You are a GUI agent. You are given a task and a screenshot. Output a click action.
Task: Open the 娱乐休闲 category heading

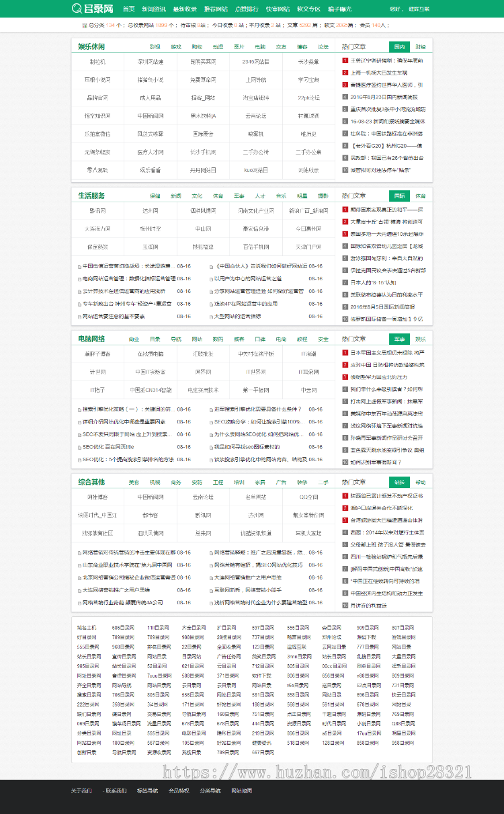coord(91,46)
